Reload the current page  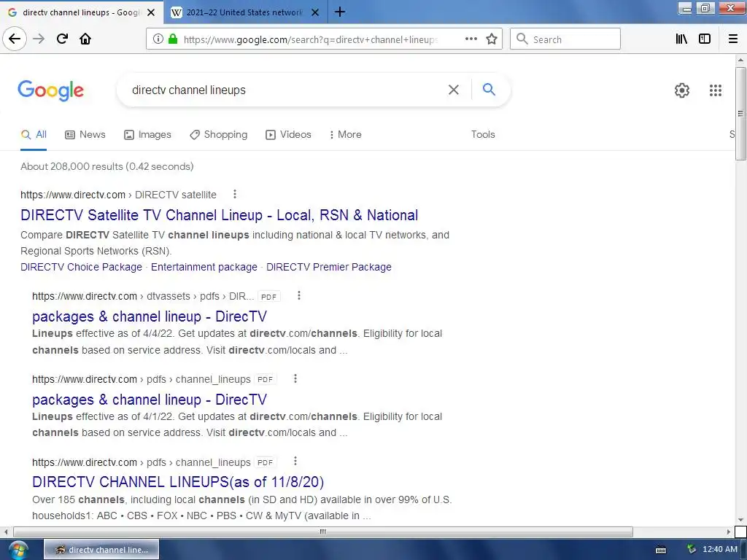(62, 39)
